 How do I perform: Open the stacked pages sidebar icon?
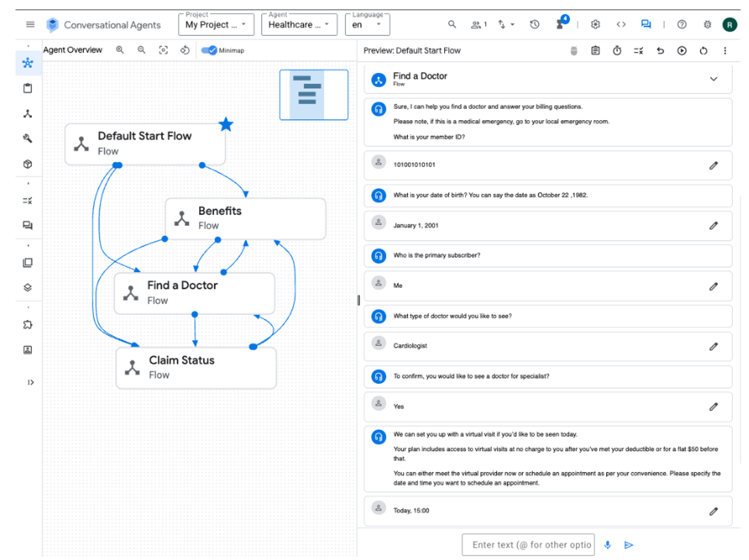click(x=28, y=262)
